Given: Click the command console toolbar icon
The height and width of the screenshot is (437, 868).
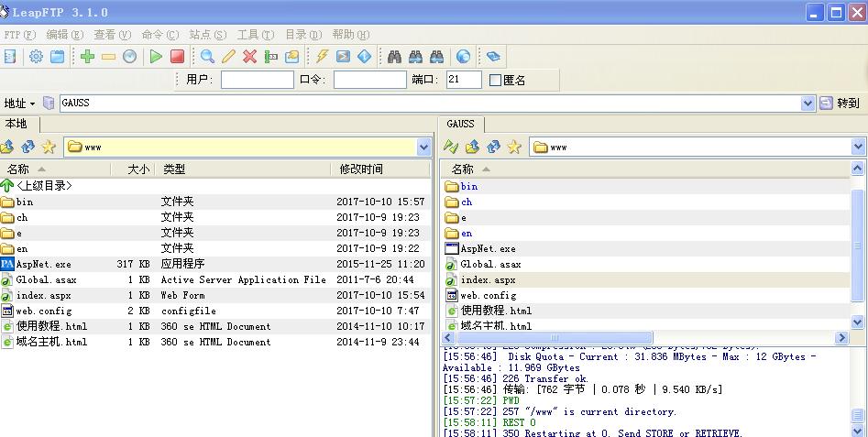Looking at the screenshot, I should pyautogui.click(x=343, y=57).
